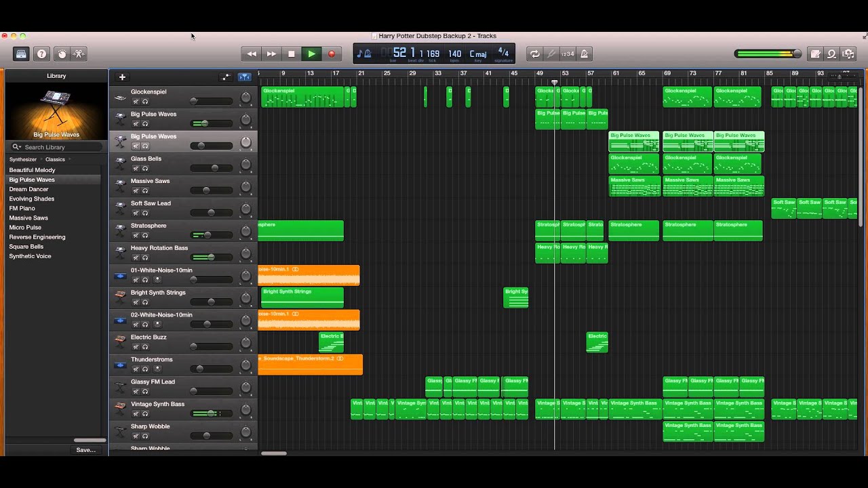Click the Soft Saw Lead track icon

120,209
